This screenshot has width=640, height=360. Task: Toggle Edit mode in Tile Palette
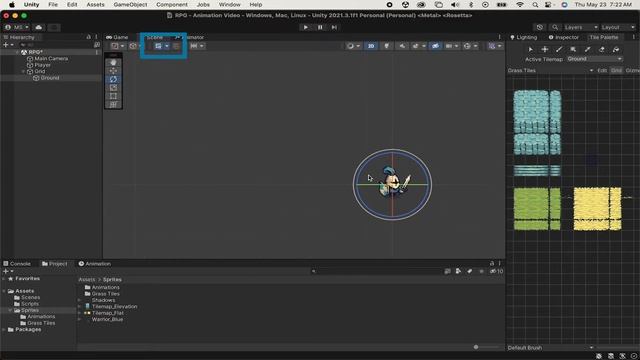(602, 71)
